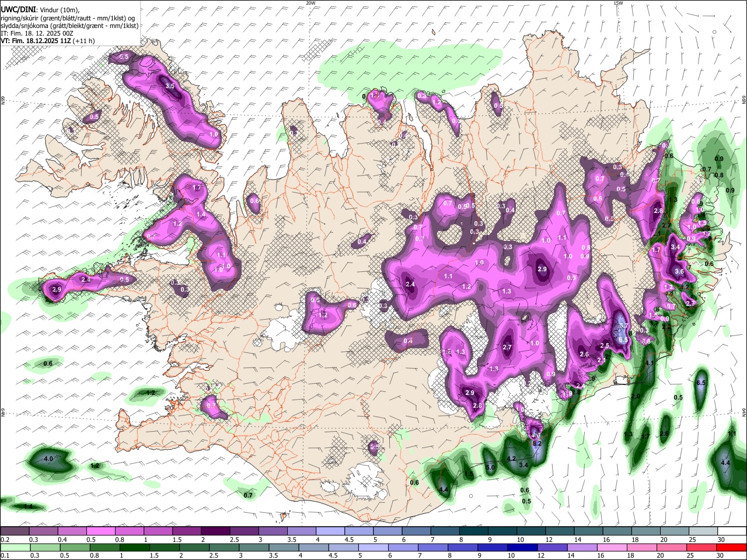747x560 pixels.
Task: Select the bright pink 0.5 swatch in the purple legend
Action: click(x=100, y=531)
